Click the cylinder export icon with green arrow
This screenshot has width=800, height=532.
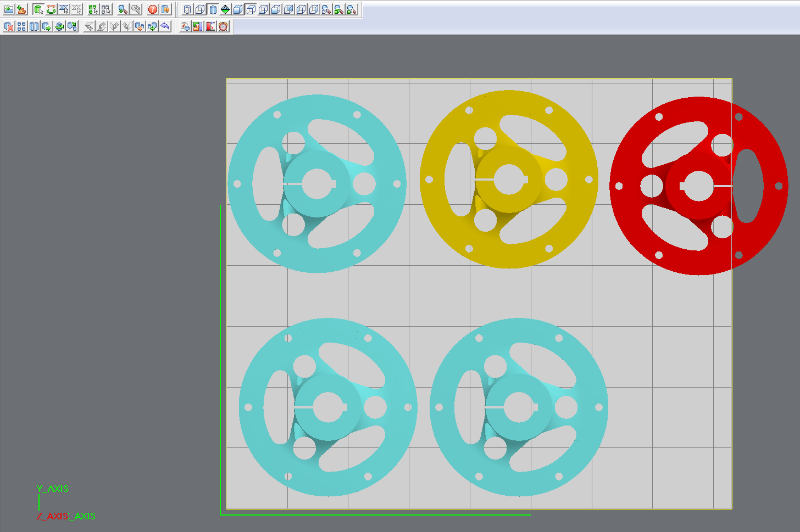tap(47, 26)
